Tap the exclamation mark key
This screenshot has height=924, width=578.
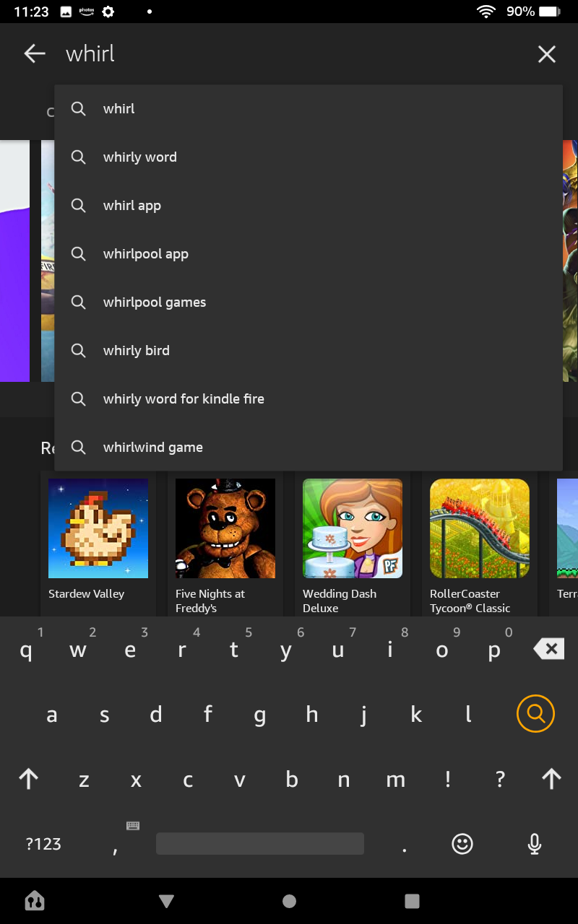point(448,779)
